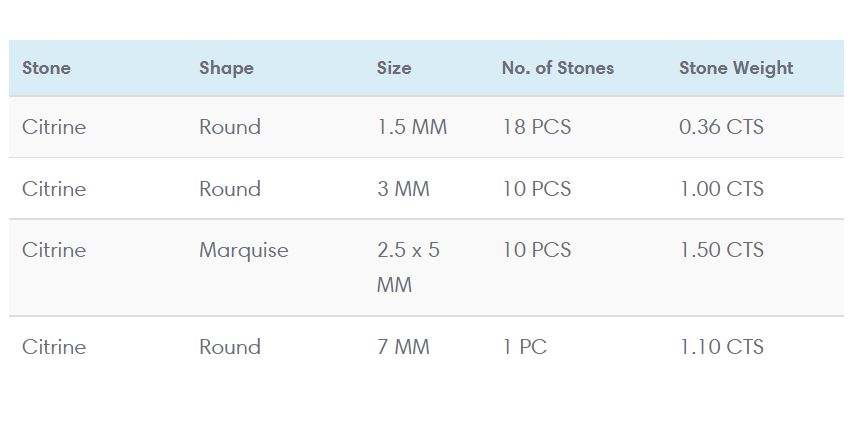Click Round in the 7 MM row
This screenshot has height=430, width=856.
[229, 347]
